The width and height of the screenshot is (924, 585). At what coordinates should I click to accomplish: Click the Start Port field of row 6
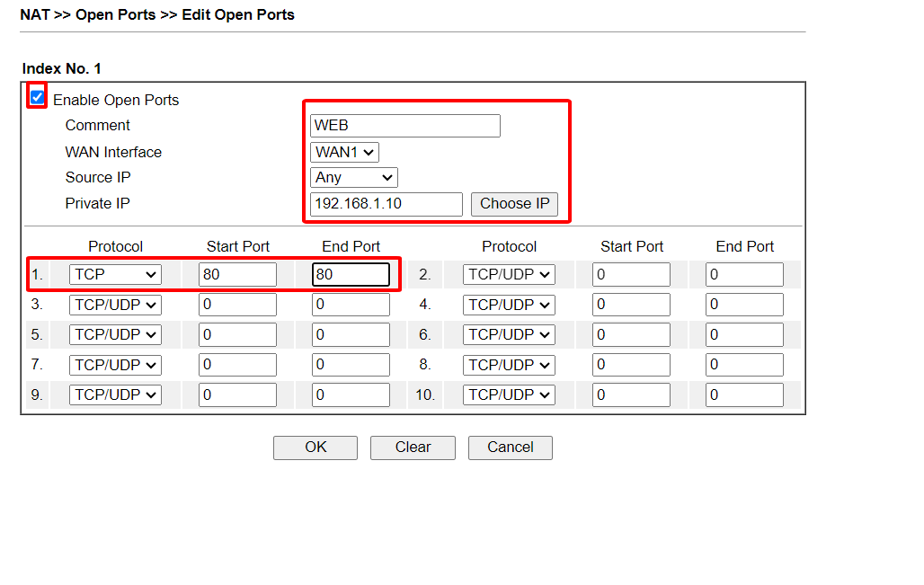point(631,334)
